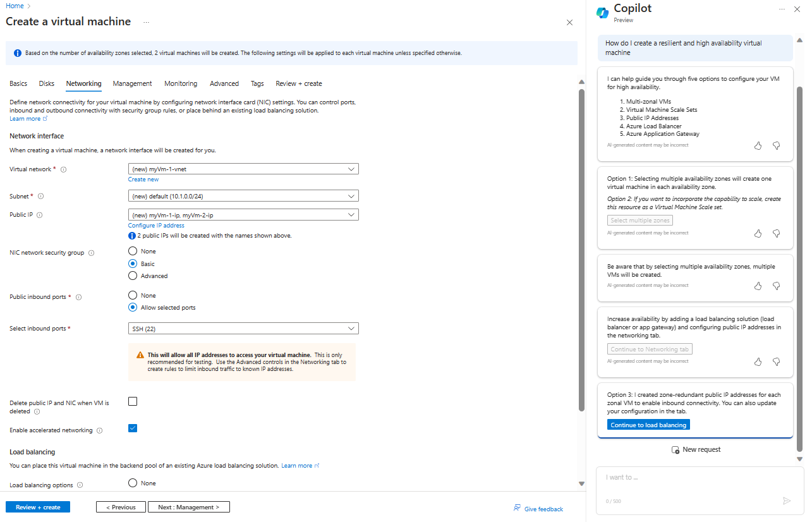Switch to the Advanced tab
The height and width of the screenshot is (522, 812).
tap(224, 83)
